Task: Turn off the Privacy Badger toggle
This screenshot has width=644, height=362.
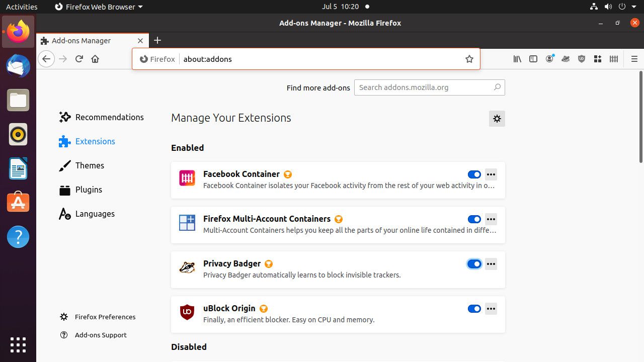Action: point(474,264)
